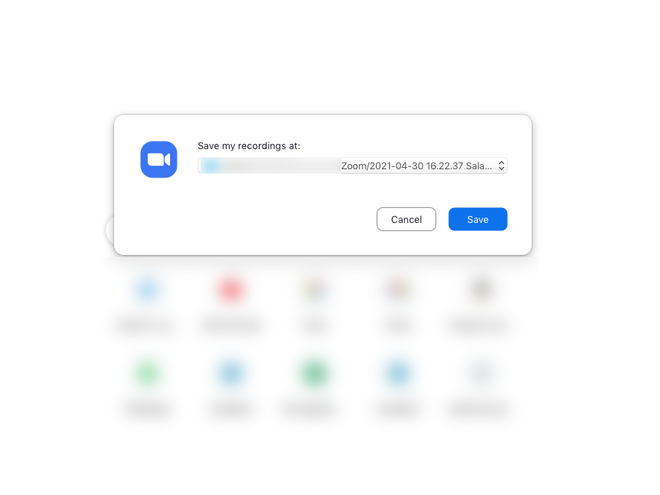Select the blurred light-blue icon in upper row

coord(147,290)
